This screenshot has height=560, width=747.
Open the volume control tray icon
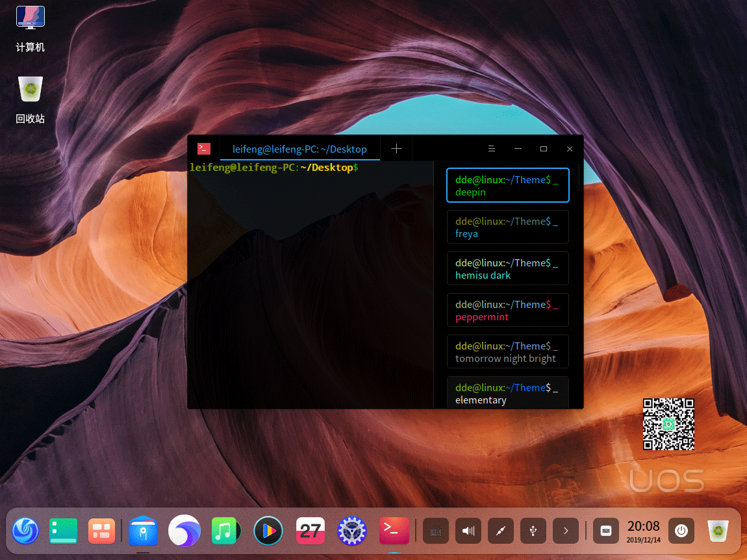[x=468, y=531]
